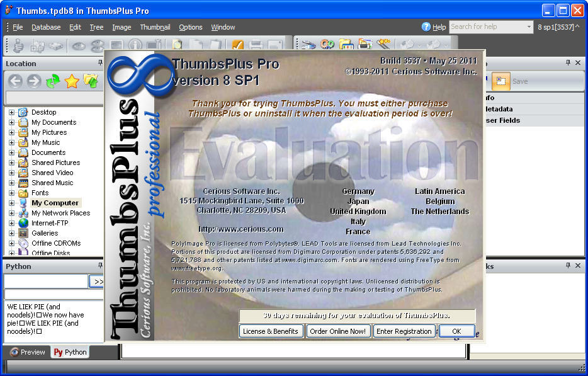588x376 pixels.
Task: Click the Search for help text box
Action: [487, 26]
